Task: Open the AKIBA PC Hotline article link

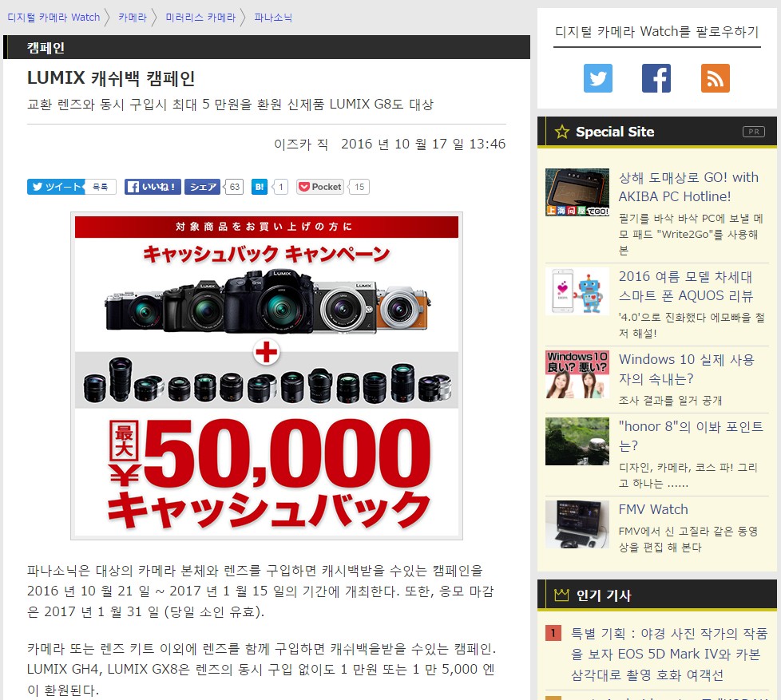Action: [688, 187]
